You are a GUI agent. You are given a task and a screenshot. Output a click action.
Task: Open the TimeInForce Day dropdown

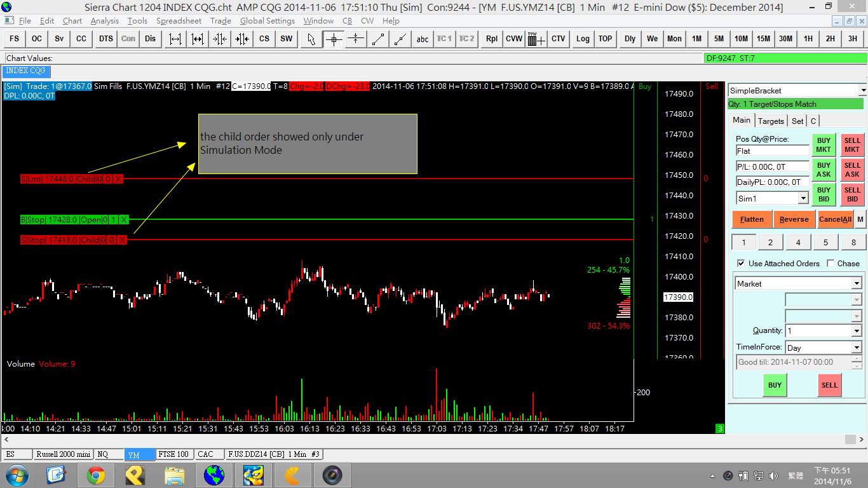point(856,348)
